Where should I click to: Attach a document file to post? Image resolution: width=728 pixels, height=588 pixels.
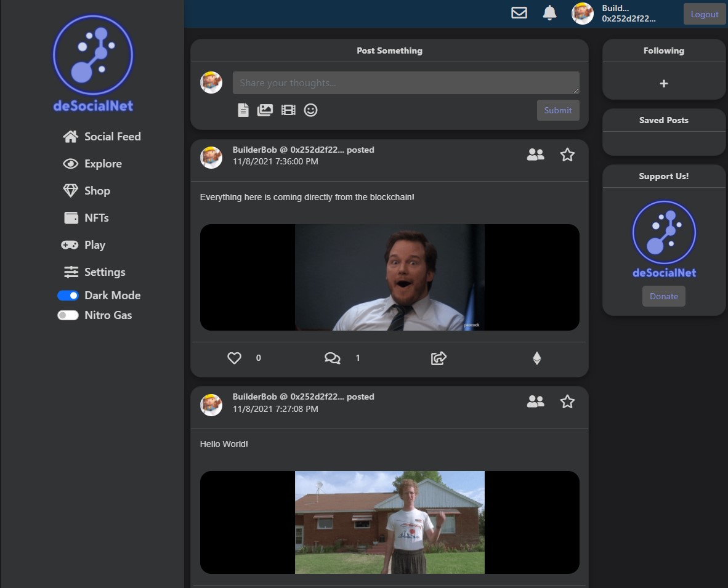click(243, 110)
